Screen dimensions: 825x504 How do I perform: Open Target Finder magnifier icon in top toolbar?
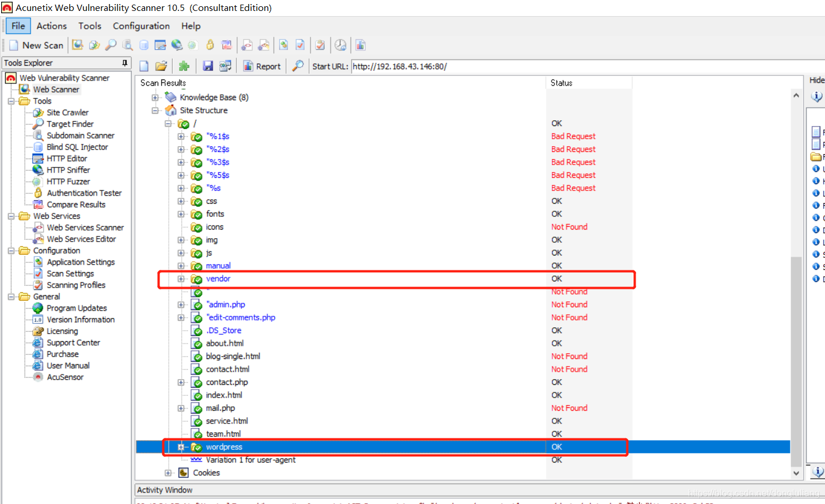pyautogui.click(x=111, y=45)
